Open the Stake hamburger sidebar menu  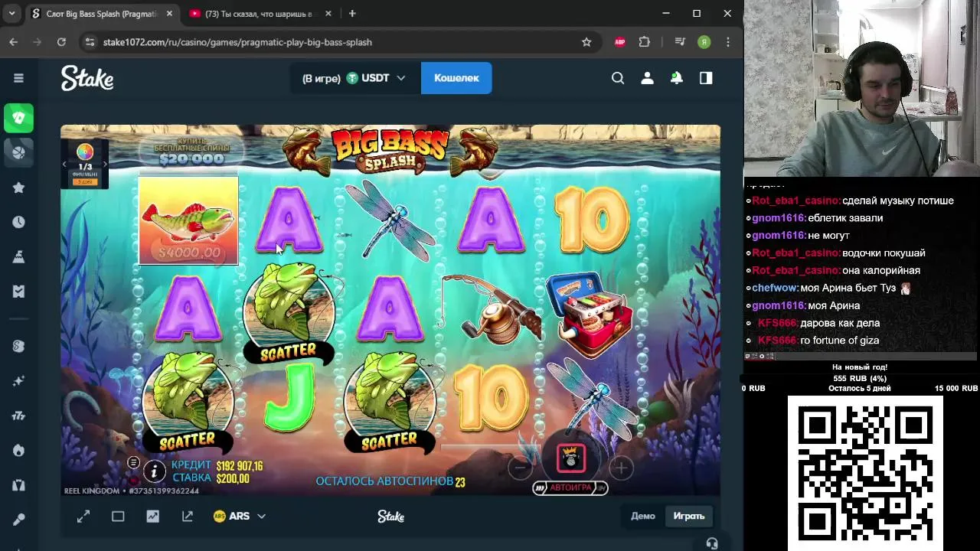click(x=18, y=77)
